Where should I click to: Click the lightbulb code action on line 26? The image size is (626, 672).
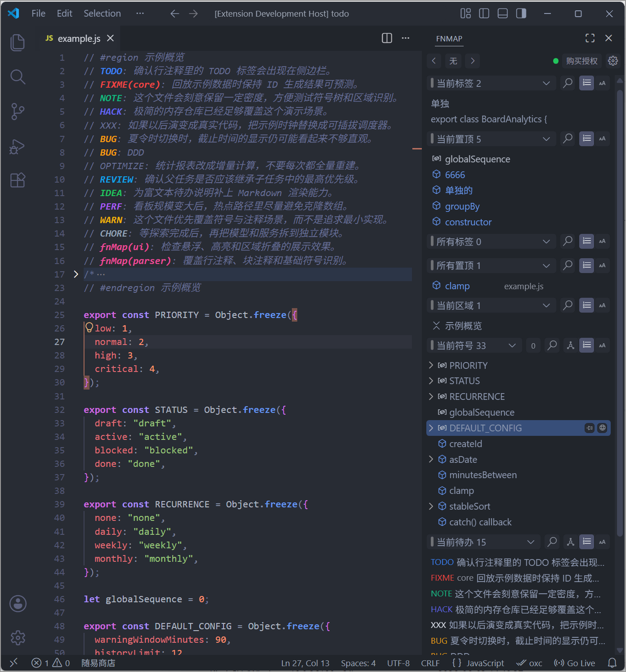click(x=89, y=328)
